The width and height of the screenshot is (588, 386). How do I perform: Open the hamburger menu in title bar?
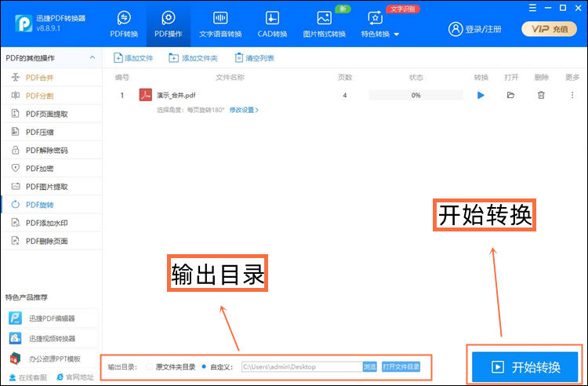532,8
